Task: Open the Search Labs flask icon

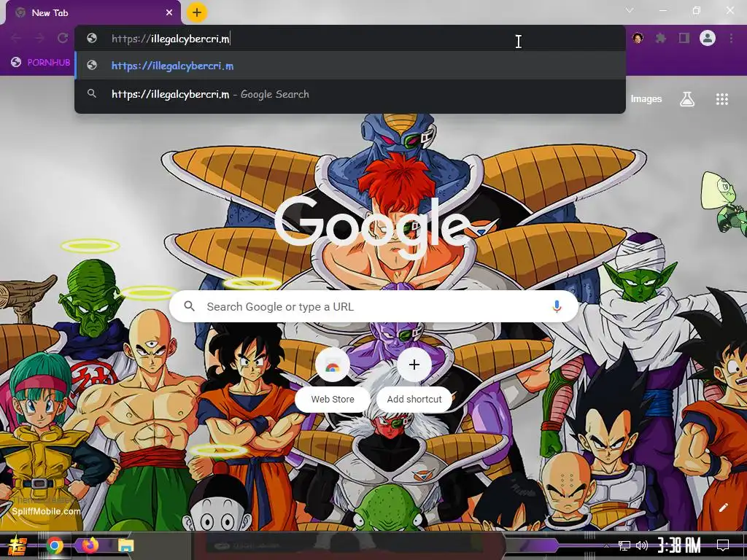Action: point(687,99)
